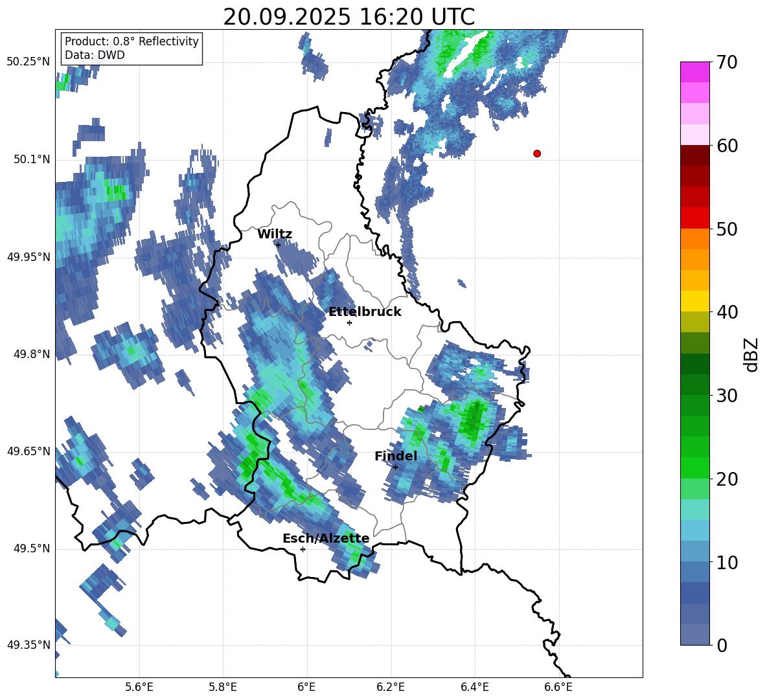The height and width of the screenshot is (700, 767).
Task: Click the colorbar tick label 60
Action: pos(727,146)
